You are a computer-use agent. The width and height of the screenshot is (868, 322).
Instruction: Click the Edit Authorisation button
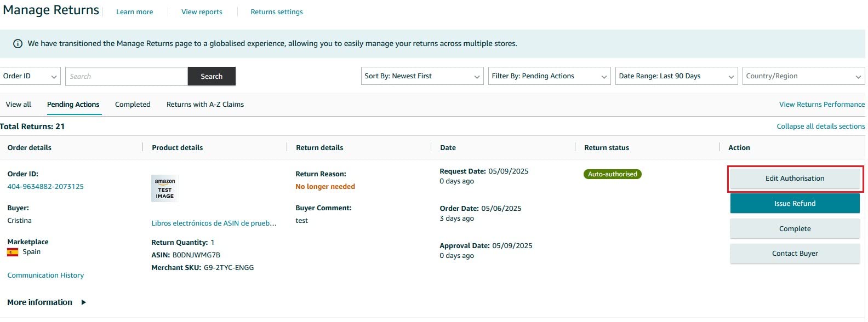795,179
